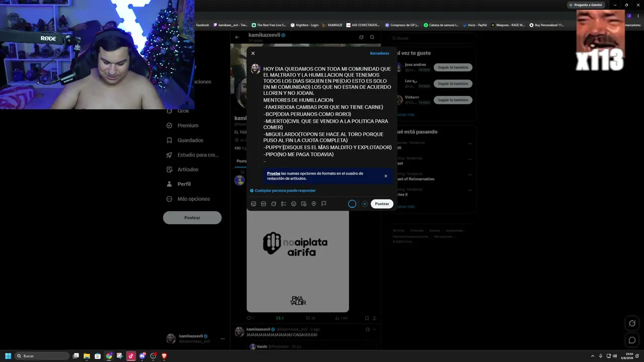Open Discord from the taskbar
Viewport: 644px width, 362px height.
click(x=142, y=356)
